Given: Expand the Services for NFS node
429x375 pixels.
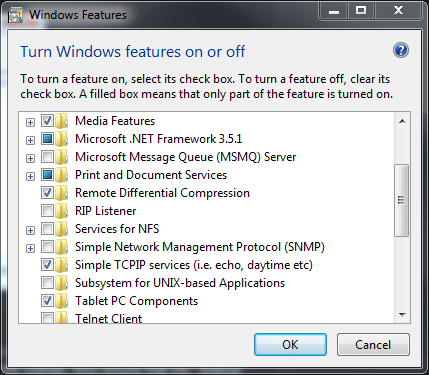Looking at the screenshot, I should click(x=30, y=230).
